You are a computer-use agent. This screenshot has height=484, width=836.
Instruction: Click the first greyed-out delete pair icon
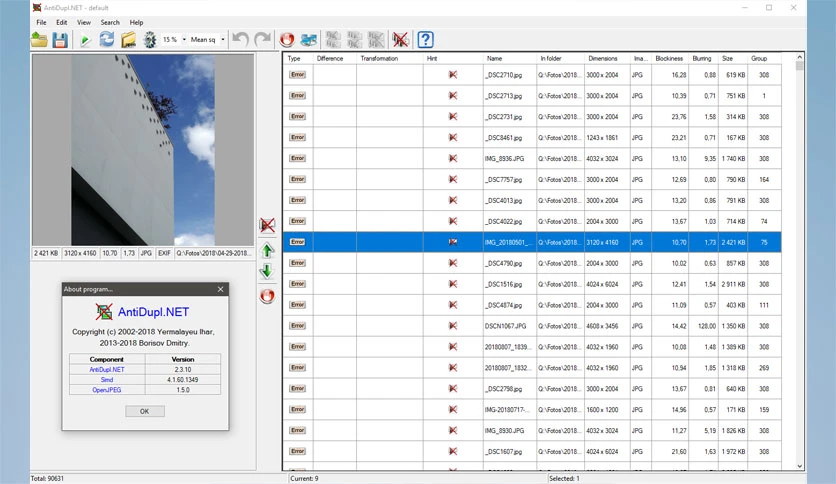coord(333,39)
